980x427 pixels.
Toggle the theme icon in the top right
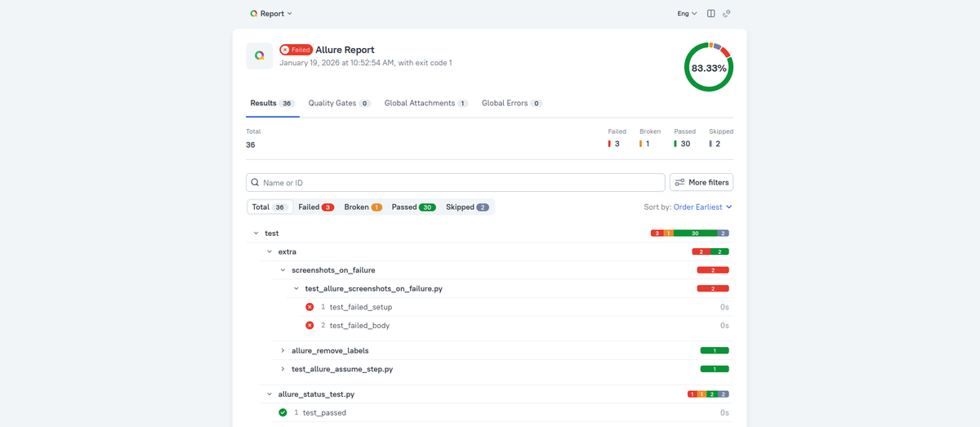click(727, 14)
